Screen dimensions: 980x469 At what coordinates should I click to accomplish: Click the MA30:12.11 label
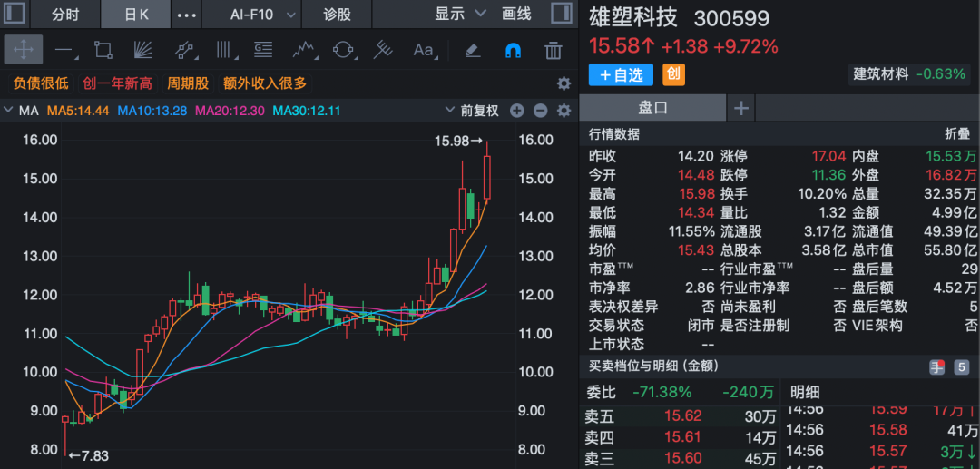(x=308, y=112)
